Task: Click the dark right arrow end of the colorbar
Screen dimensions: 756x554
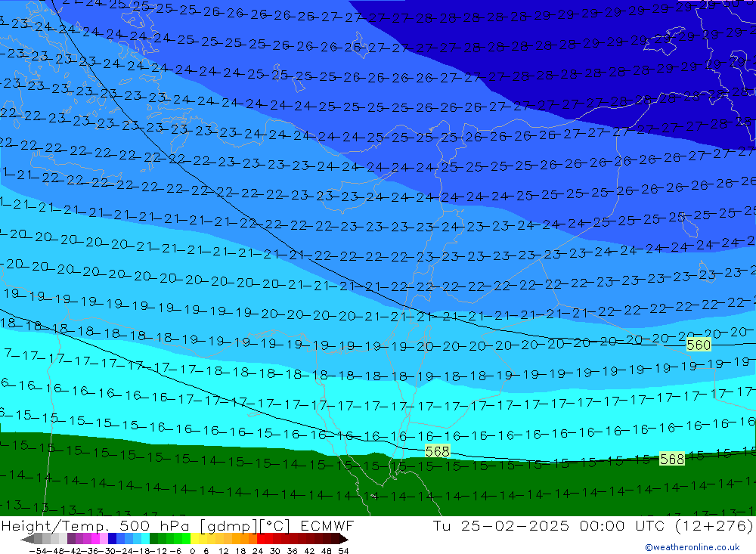Action: (x=343, y=539)
